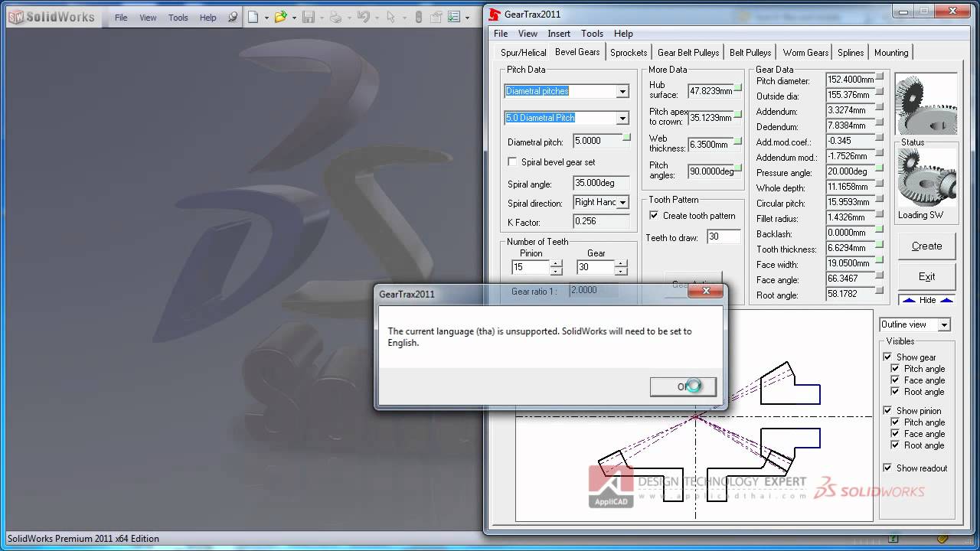Click the New document icon in SolidWorks
Screen dimensions: 980x551
tap(253, 17)
